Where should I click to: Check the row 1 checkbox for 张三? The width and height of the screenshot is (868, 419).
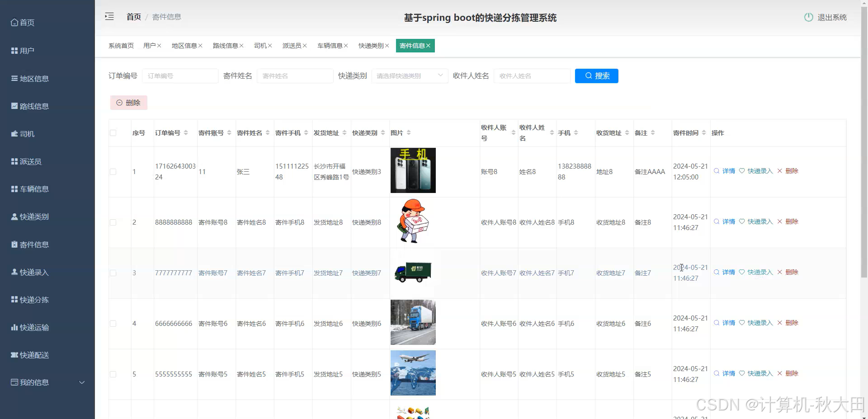pyautogui.click(x=113, y=172)
